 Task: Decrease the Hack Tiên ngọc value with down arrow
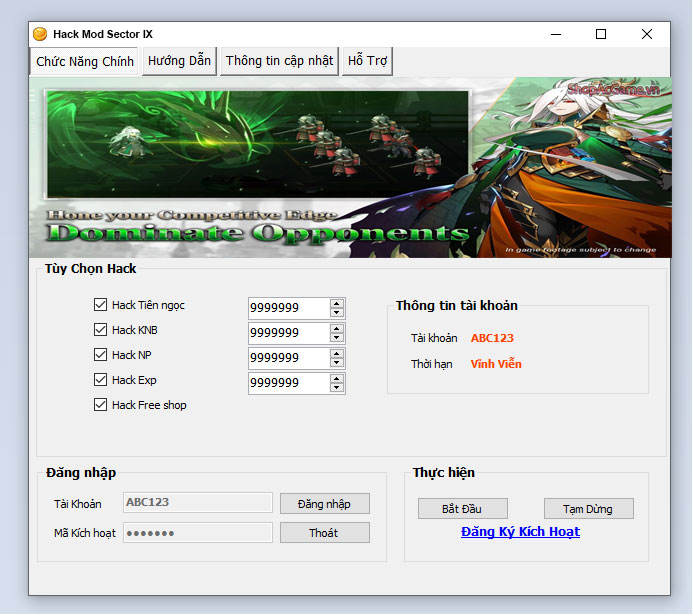337,312
